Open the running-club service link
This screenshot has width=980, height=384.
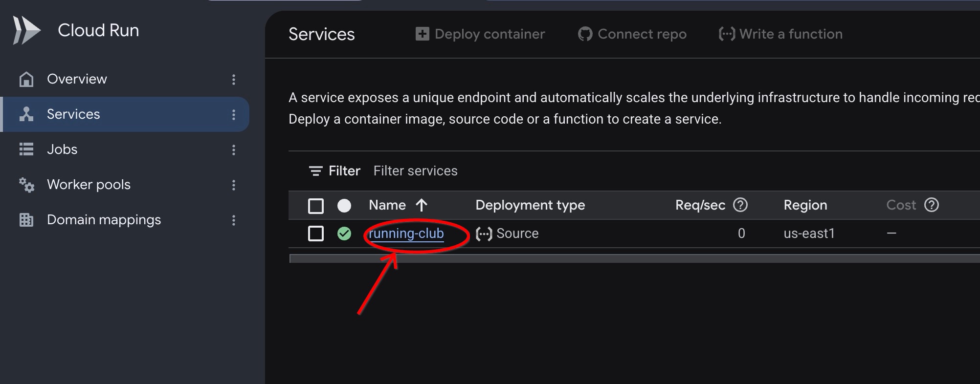tap(406, 234)
